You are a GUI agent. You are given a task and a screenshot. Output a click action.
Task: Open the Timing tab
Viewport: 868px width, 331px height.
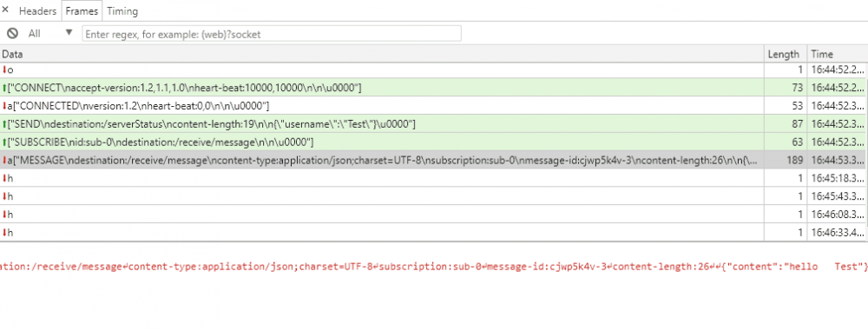(122, 11)
